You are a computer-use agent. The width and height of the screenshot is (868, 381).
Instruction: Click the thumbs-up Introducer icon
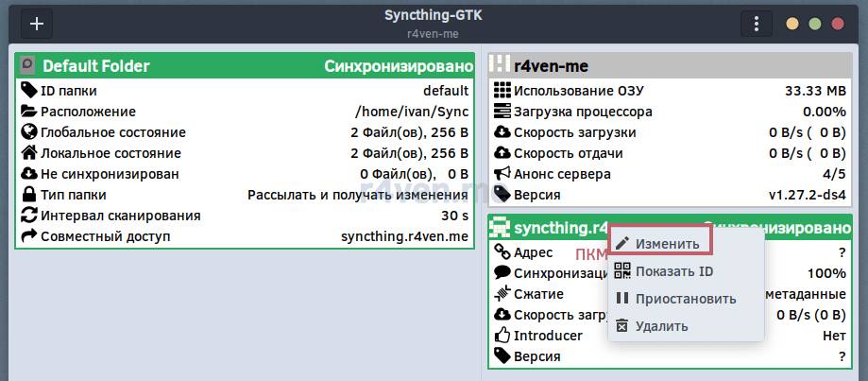(502, 336)
